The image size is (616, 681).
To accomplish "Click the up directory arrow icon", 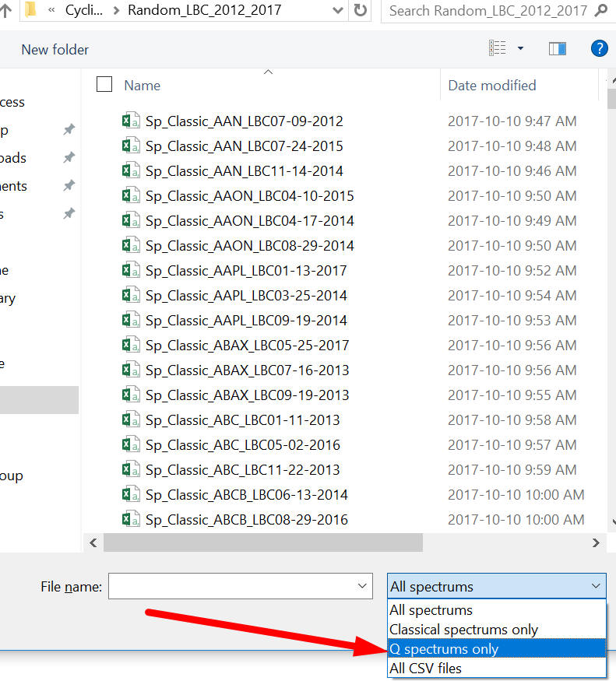I will click(x=6, y=11).
